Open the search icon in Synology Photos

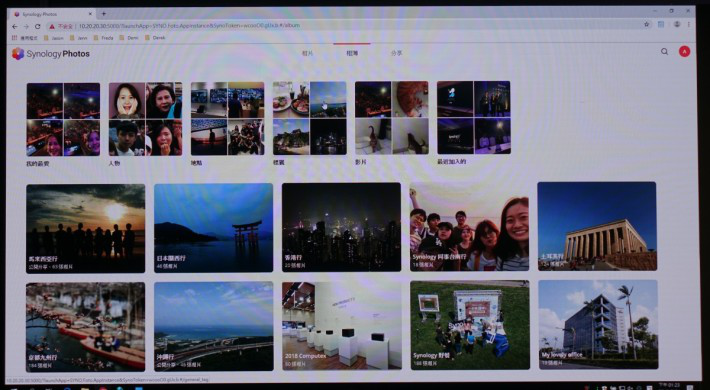(664, 52)
